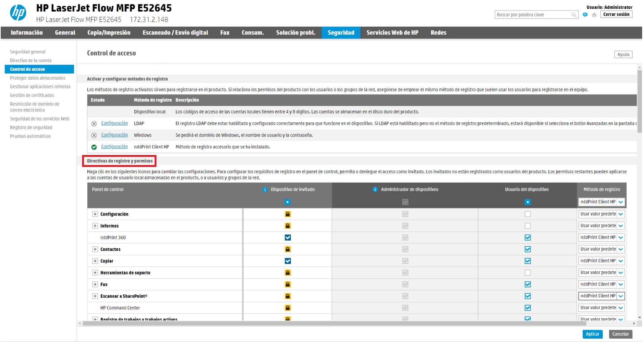This screenshot has width=644, height=342.
Task: Enable device user checkbox for Informes
Action: tap(528, 226)
